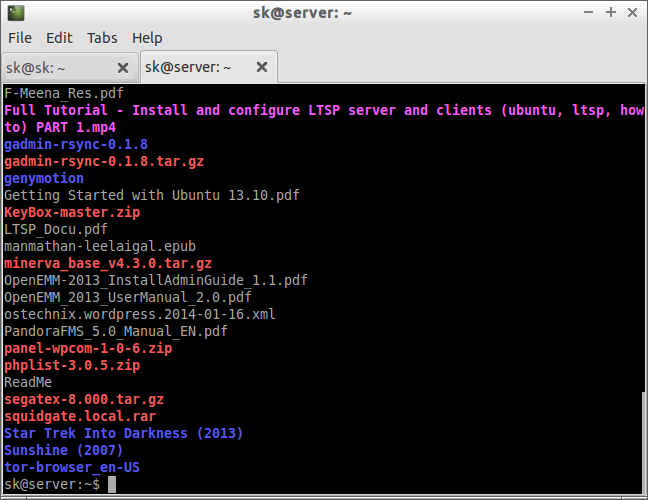Click tor-browser_en-US directory name

click(x=72, y=467)
